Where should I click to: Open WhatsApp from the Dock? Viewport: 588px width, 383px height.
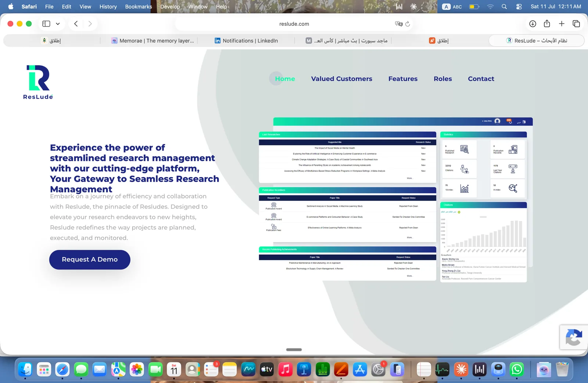[x=517, y=369]
